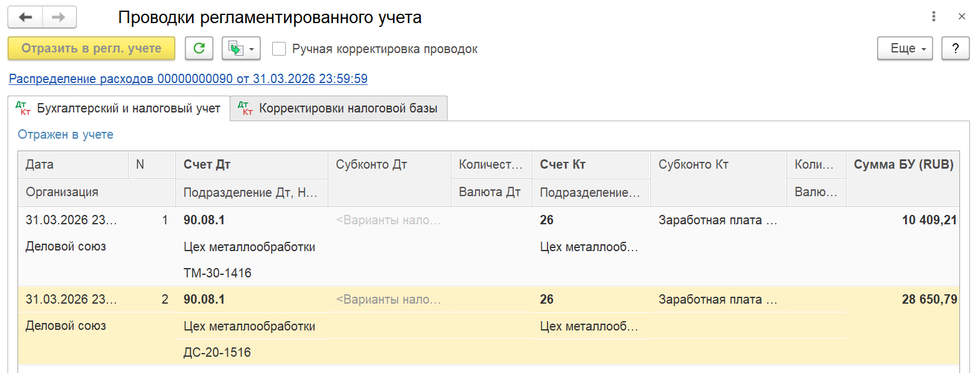Screen dimensions: 980x373
Task: Click the Дт/Кт icon on Корректировки tab
Action: tap(245, 108)
